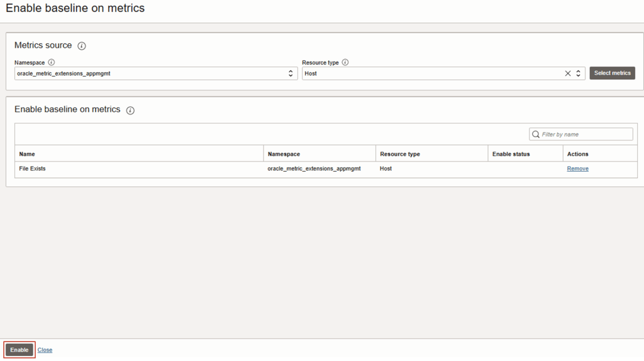Click the Close link at bottom
Image resolution: width=644 pixels, height=361 pixels.
pyautogui.click(x=45, y=350)
